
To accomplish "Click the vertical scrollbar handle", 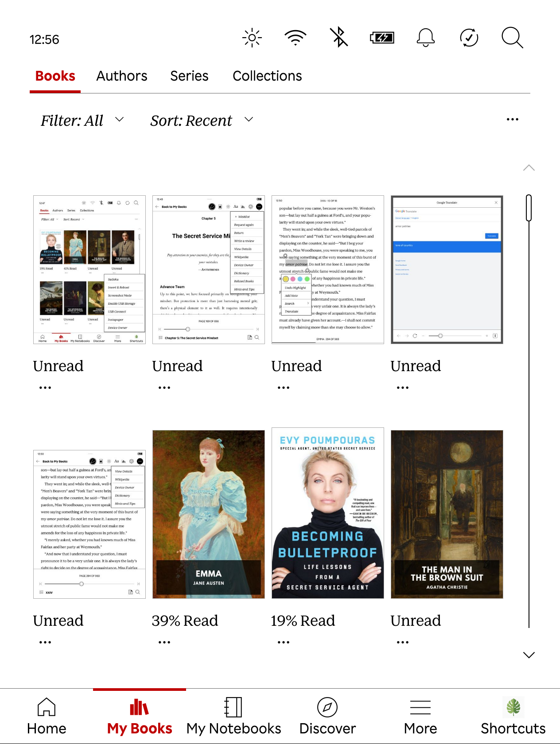I will [529, 208].
